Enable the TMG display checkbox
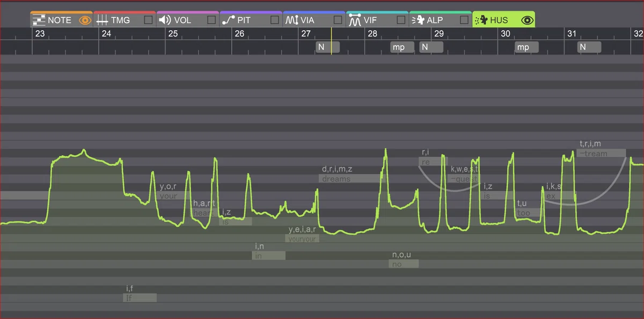 point(148,20)
